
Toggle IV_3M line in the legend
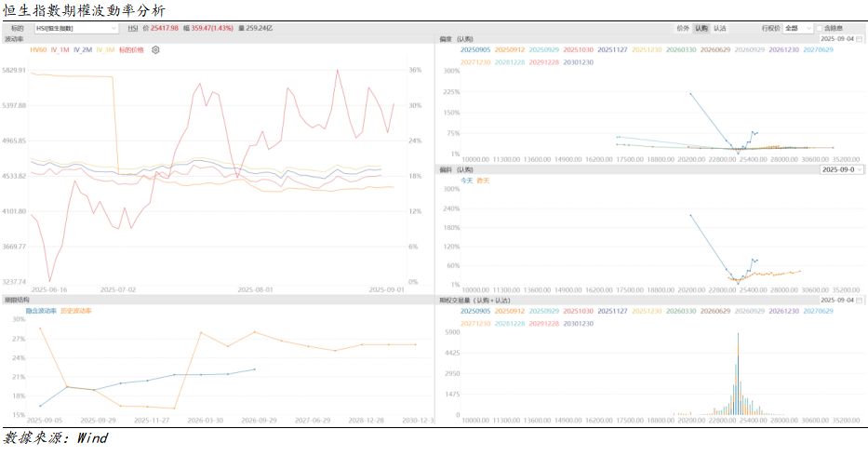(105, 49)
